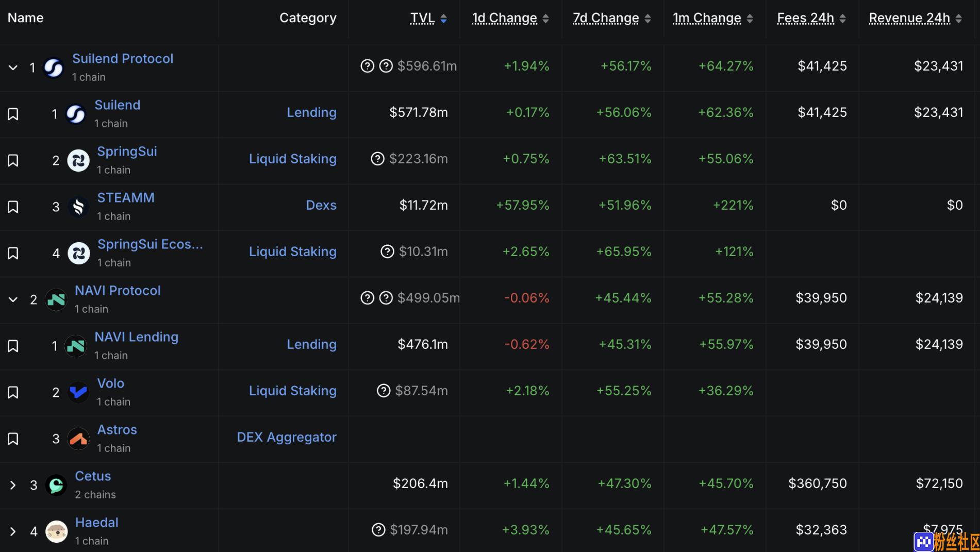
Task: Open the STEAMM link
Action: tap(126, 198)
